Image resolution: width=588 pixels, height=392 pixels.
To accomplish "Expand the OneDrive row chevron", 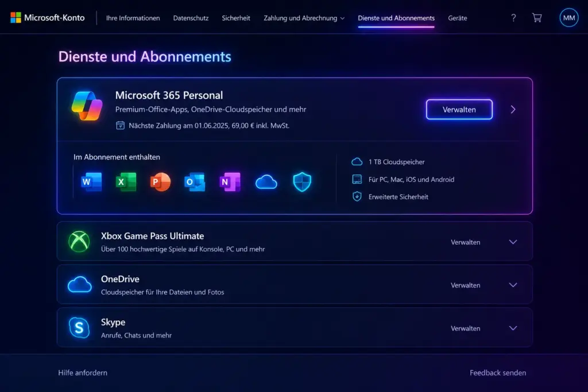I will [513, 285].
